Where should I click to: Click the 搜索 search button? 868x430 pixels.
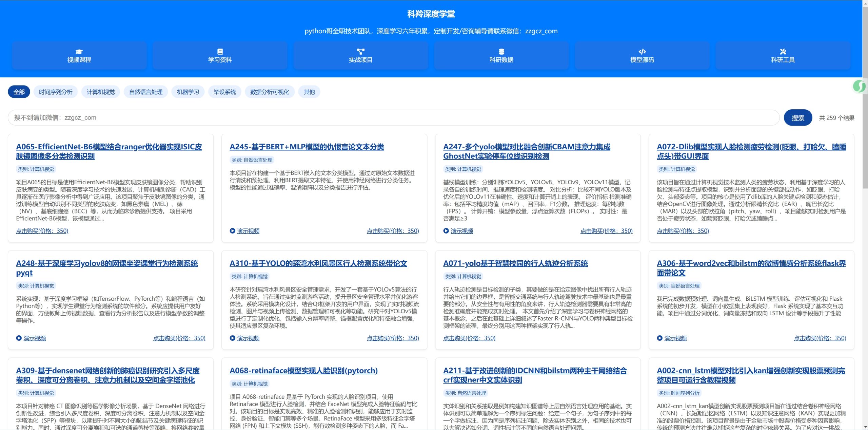[x=797, y=117]
